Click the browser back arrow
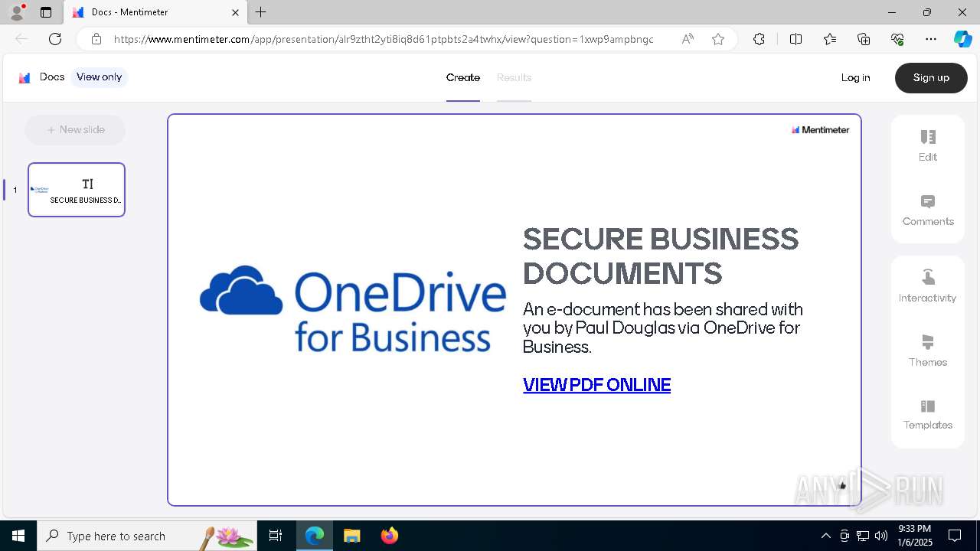Screen dimensions: 980x551 click(21, 39)
